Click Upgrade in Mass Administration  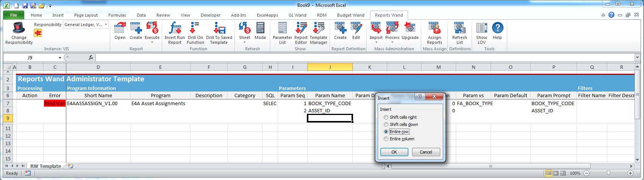tap(410, 28)
